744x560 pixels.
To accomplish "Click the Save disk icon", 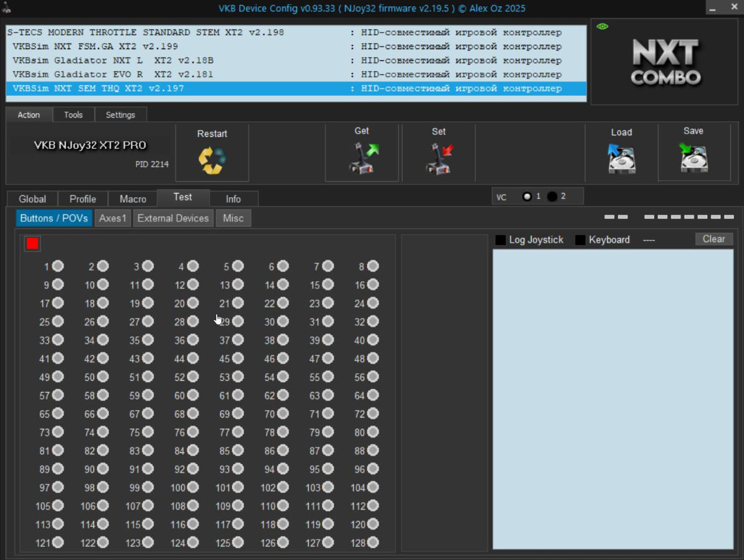I will click(694, 157).
